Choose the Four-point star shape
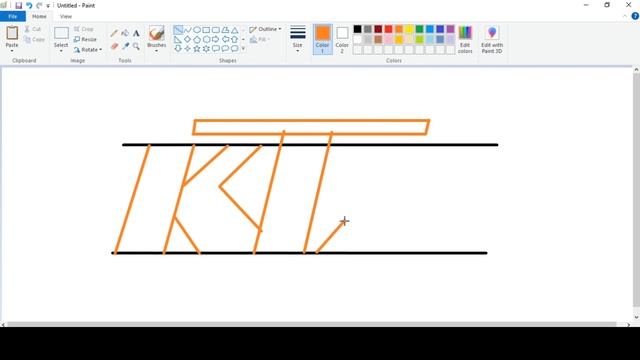 187,49
